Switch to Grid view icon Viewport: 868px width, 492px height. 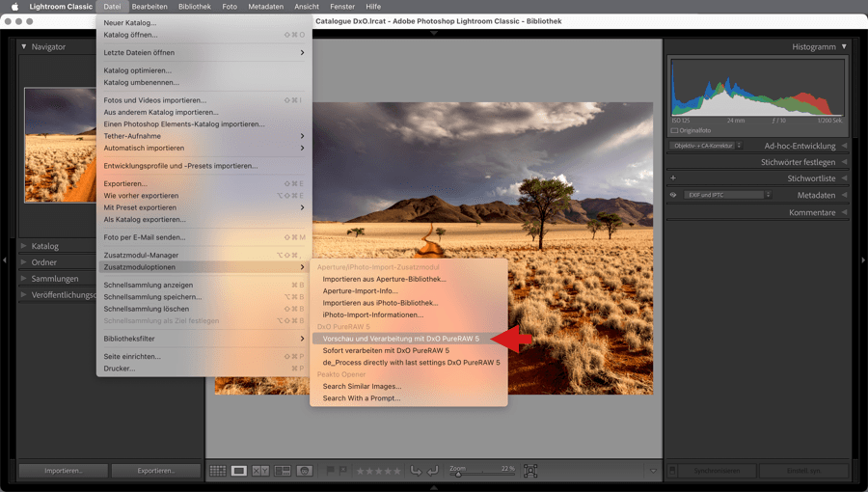point(218,471)
